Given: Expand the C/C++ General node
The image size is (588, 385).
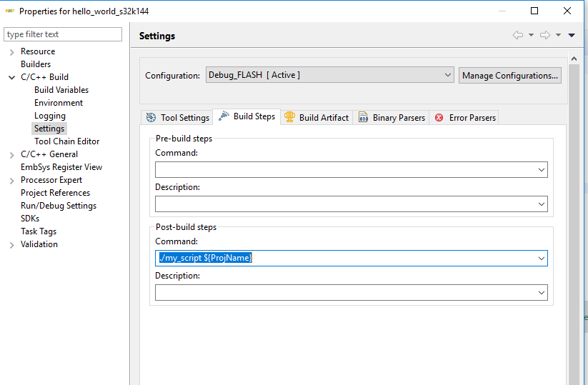Looking at the screenshot, I should [12, 155].
